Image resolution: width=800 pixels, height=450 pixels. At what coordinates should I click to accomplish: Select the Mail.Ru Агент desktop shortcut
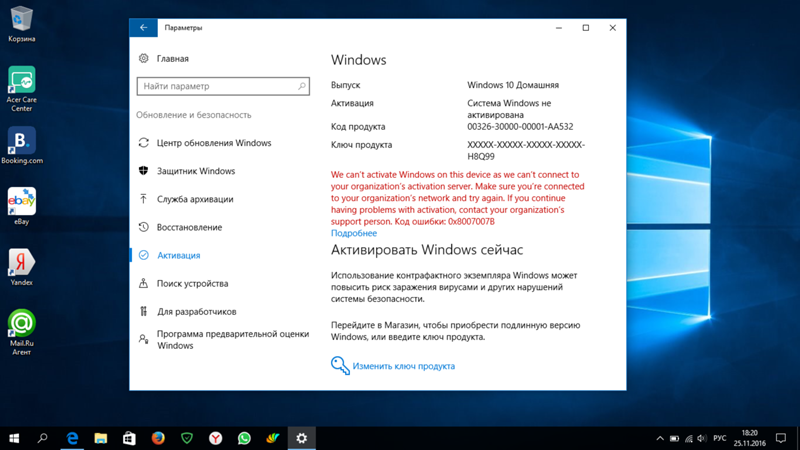(21, 332)
